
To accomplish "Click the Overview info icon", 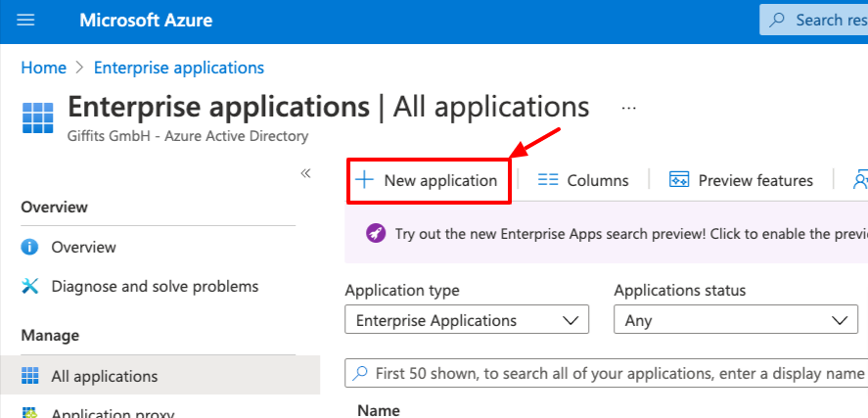I will (29, 247).
